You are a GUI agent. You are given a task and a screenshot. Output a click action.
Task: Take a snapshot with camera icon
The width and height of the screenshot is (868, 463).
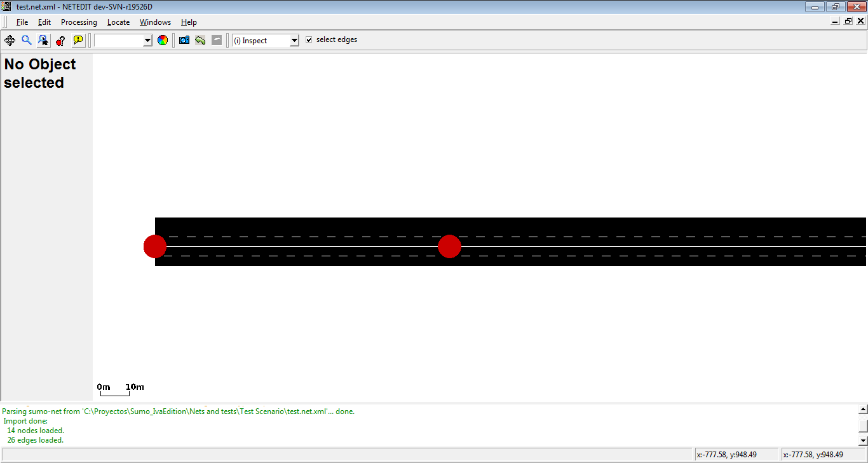click(x=184, y=40)
